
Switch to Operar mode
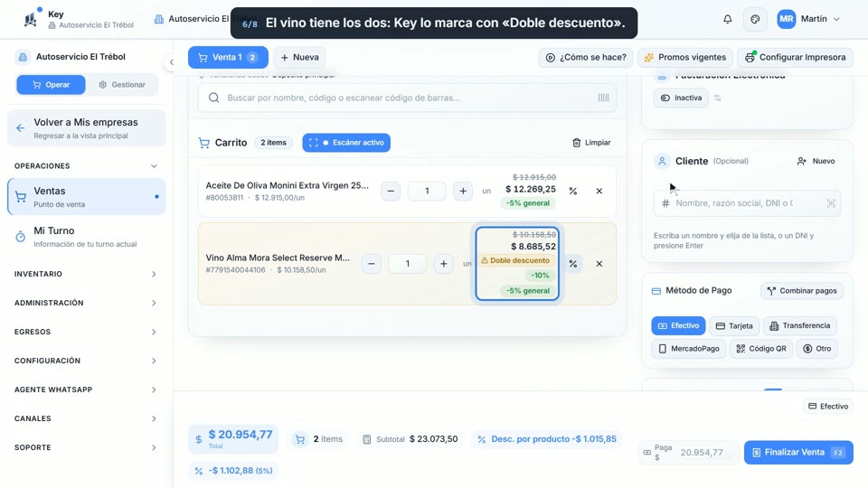point(51,85)
